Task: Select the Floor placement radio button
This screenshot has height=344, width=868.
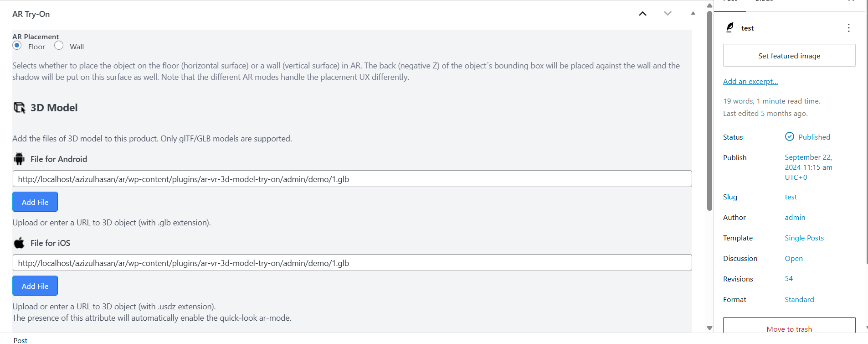Action: (x=17, y=45)
